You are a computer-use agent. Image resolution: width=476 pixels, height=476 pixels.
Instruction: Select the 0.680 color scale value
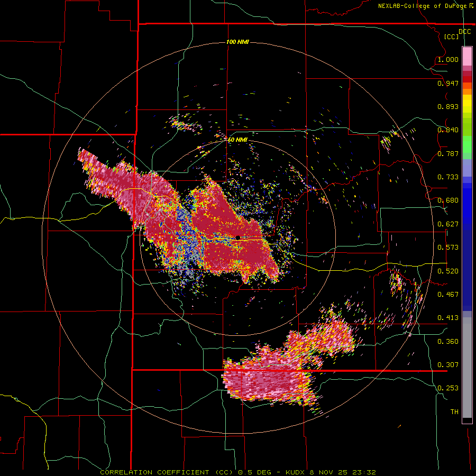pos(448,200)
